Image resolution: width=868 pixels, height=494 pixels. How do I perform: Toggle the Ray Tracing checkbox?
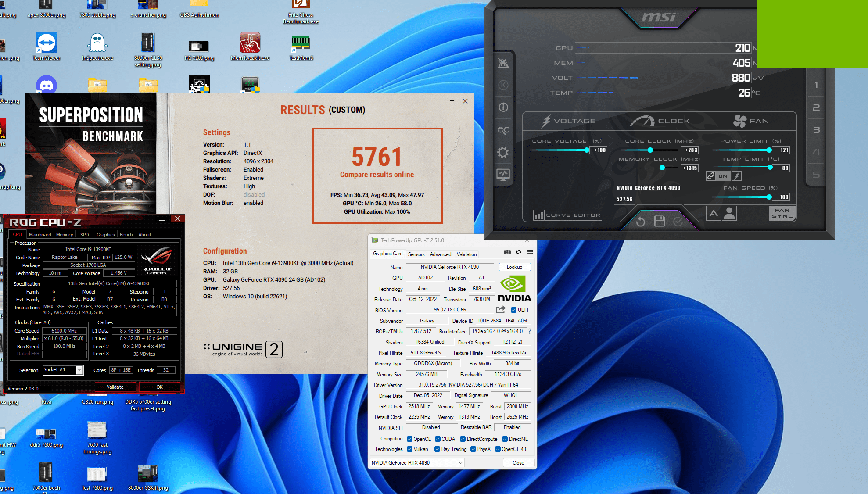(437, 449)
